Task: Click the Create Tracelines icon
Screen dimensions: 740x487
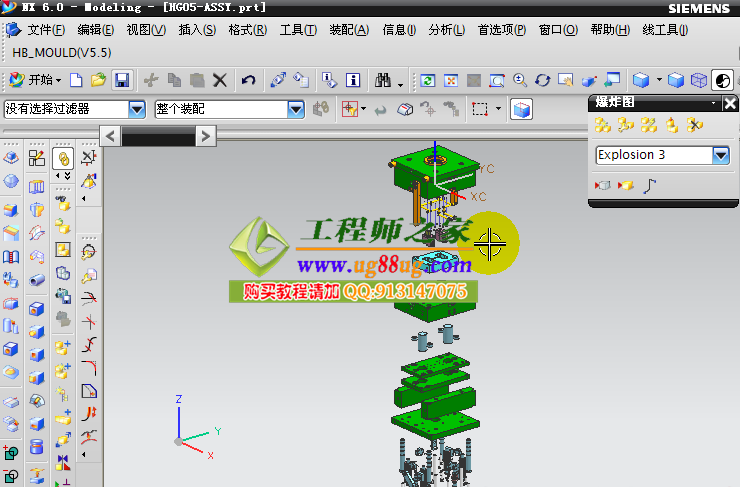Action: coord(651,185)
